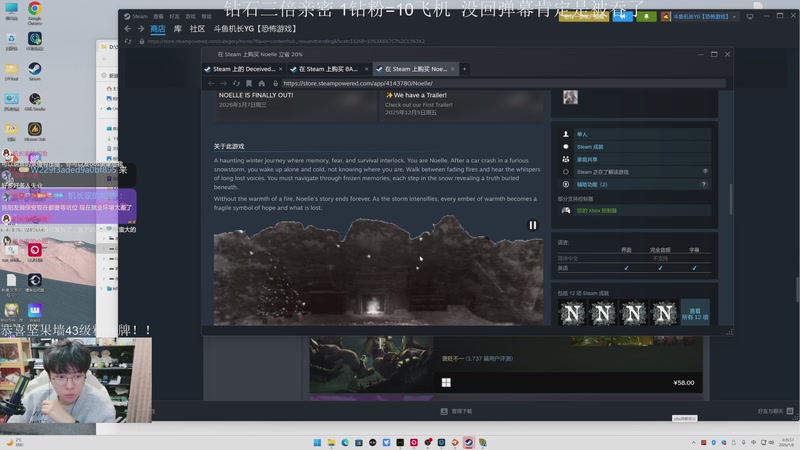Open 管理下载 downloads manager
Viewport: 800px width, 450px height.
pyautogui.click(x=457, y=411)
